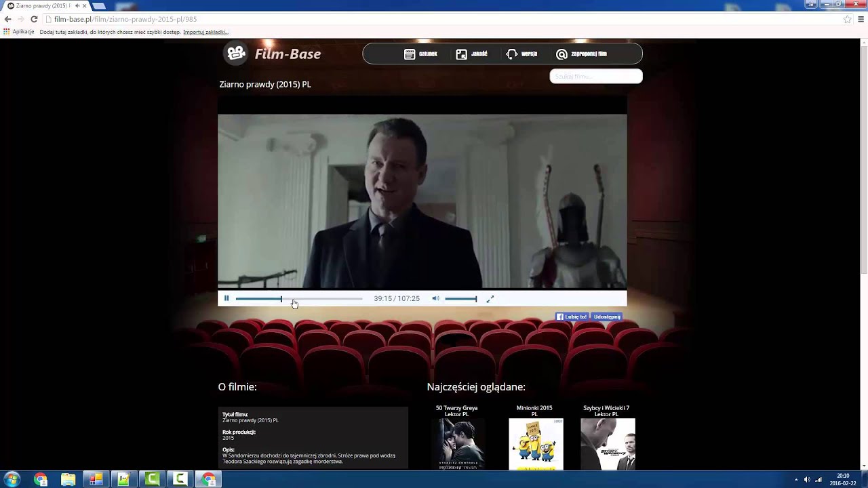Click the network signal tray icon
This screenshot has height=488, width=868.
coord(818,480)
